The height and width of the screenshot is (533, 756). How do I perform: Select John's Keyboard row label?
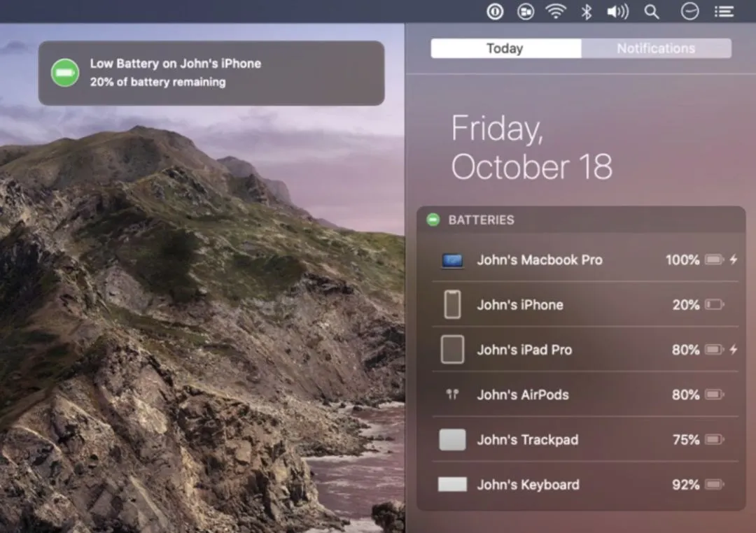(528, 485)
